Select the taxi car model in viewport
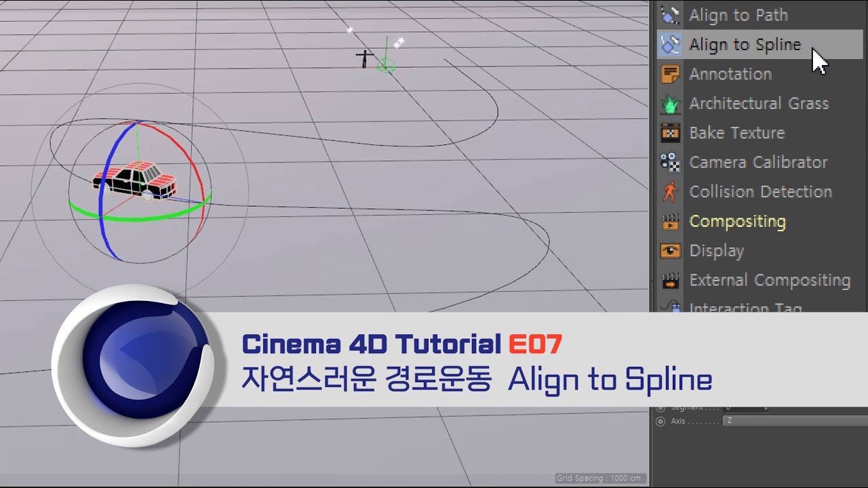Viewport: 868px width, 488px height. (x=134, y=182)
